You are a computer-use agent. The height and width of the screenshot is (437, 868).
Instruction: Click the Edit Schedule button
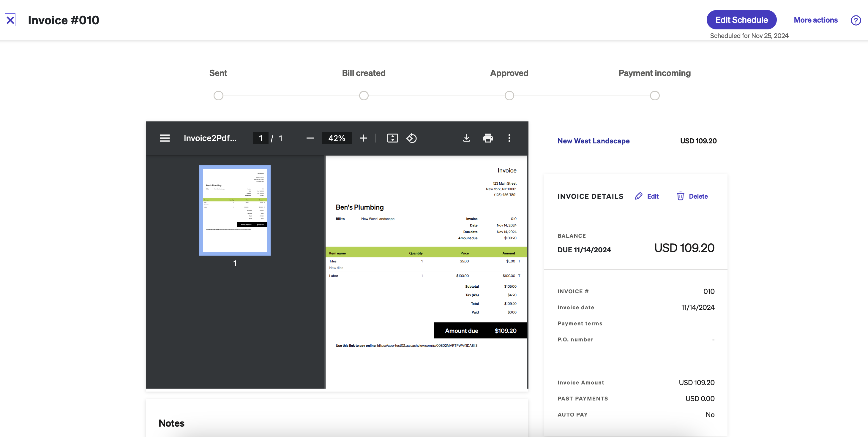coord(741,20)
